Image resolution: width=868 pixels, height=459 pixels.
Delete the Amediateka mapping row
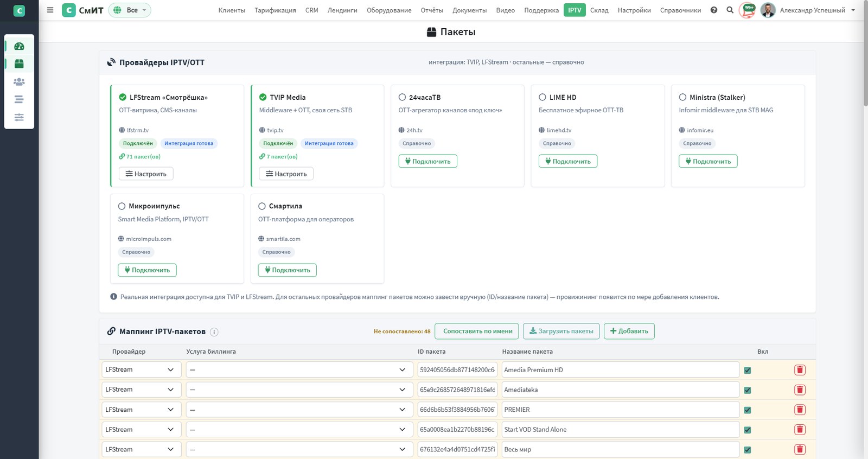800,390
